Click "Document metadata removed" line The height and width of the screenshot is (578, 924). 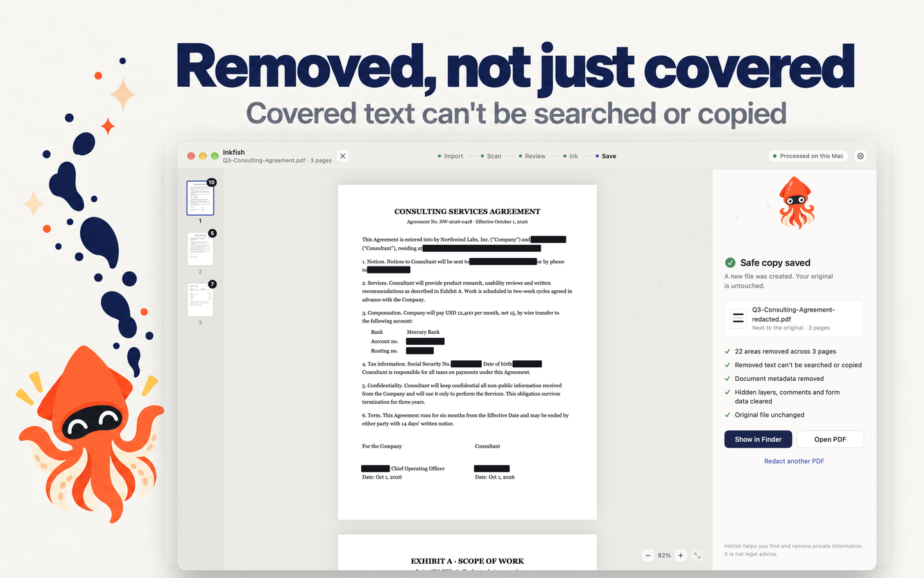(780, 379)
